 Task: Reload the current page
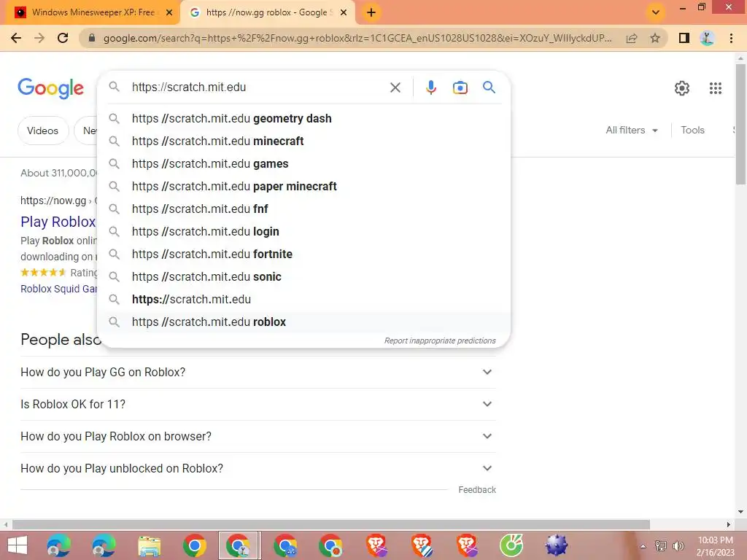pos(63,38)
